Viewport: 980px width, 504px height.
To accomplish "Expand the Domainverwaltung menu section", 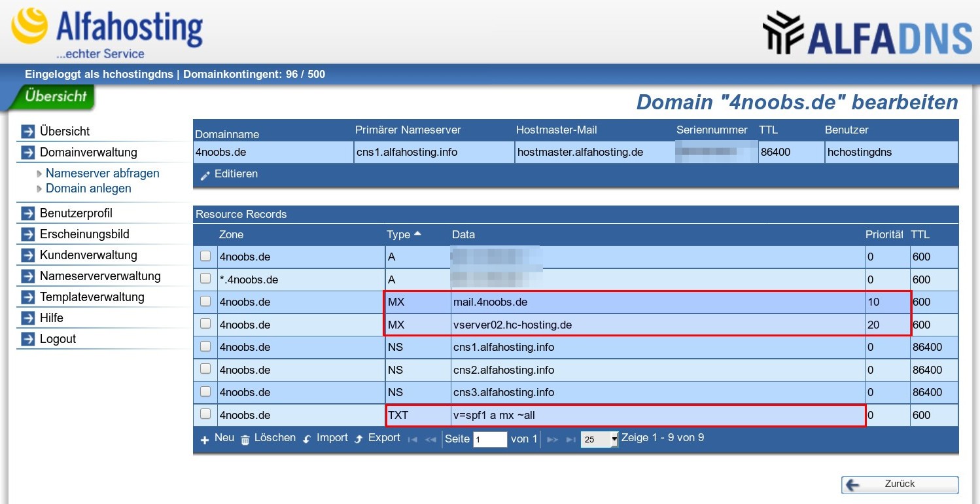I will pos(88,153).
